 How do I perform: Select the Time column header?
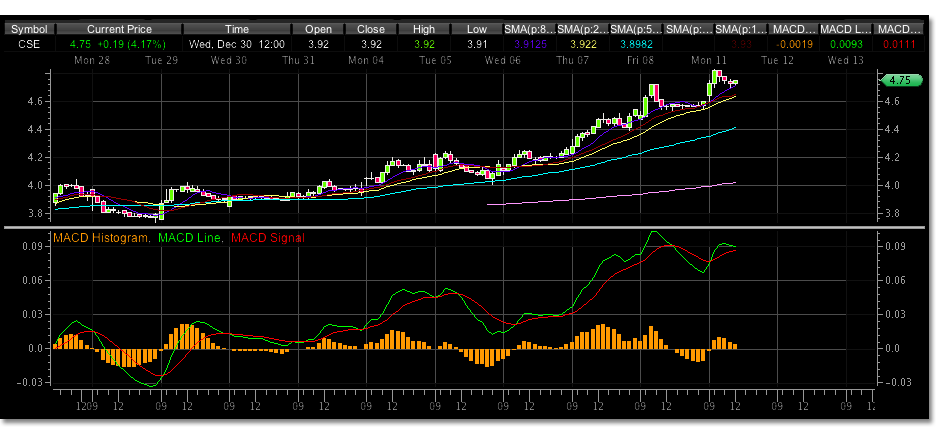pos(237,30)
